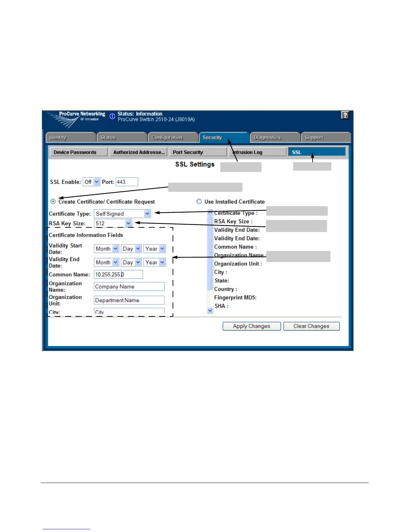This screenshot has height=532, width=411.
Task: Open Validity Start Date Month dropdown
Action: click(106, 249)
